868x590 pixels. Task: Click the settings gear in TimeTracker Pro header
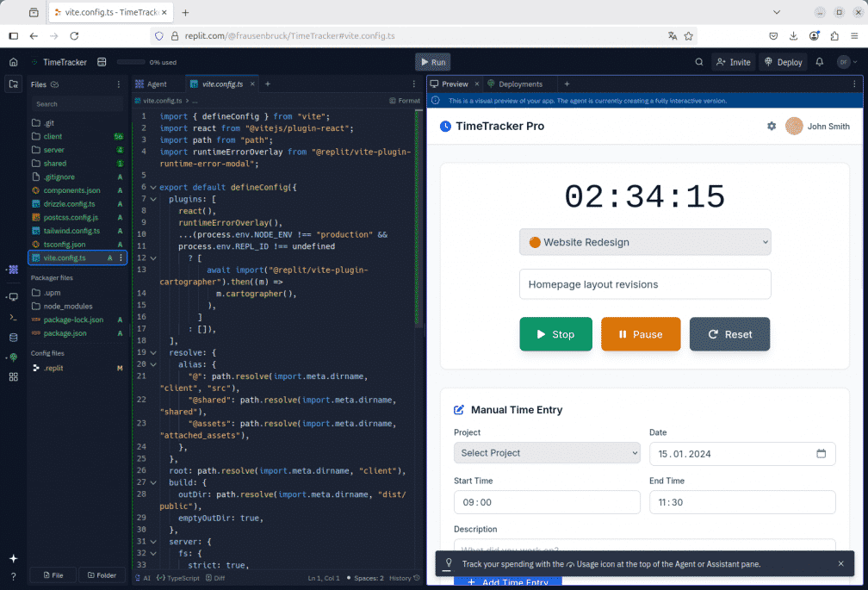point(772,126)
